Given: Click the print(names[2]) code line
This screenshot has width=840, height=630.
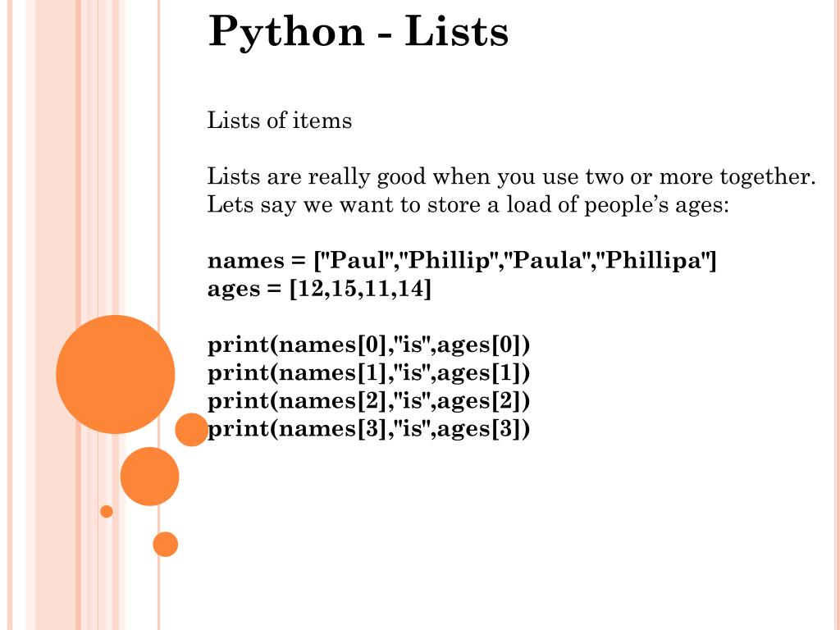Looking at the screenshot, I should coord(368,400).
